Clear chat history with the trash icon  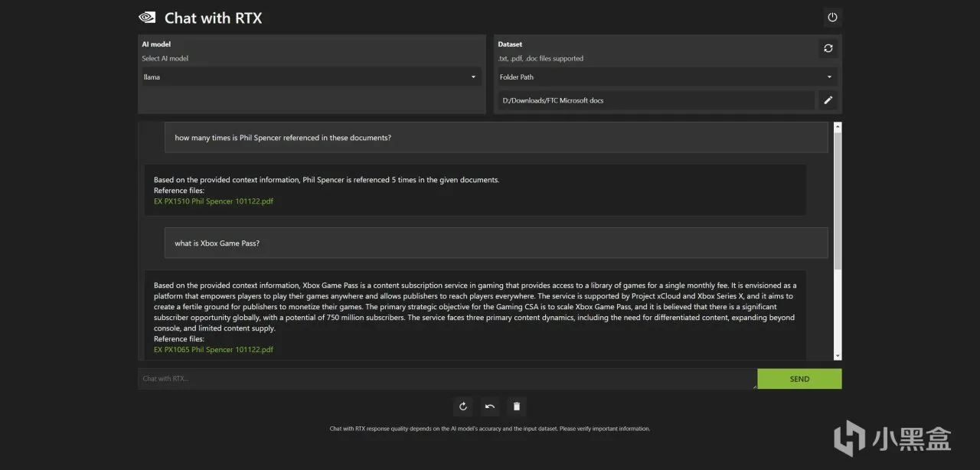(x=517, y=406)
